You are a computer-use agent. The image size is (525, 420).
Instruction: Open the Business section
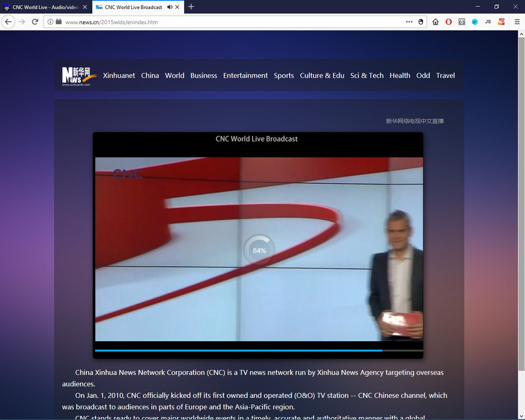click(x=204, y=76)
